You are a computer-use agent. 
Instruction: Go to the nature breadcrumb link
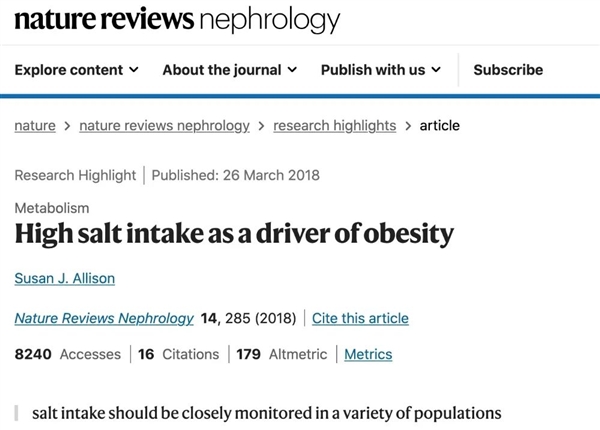(x=35, y=126)
